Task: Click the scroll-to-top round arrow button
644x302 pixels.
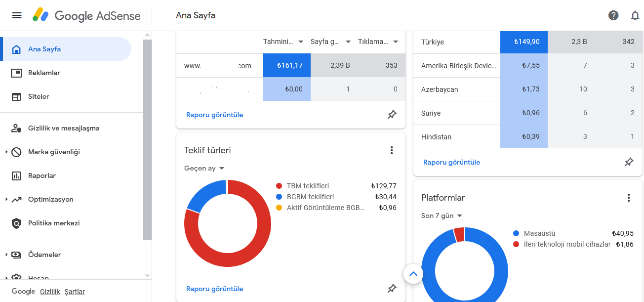Action: (x=413, y=274)
